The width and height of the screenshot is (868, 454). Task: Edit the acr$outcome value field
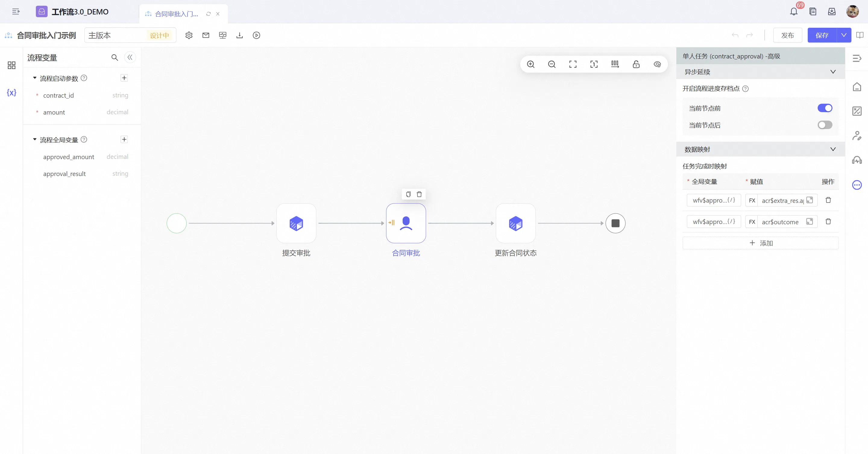(x=782, y=222)
